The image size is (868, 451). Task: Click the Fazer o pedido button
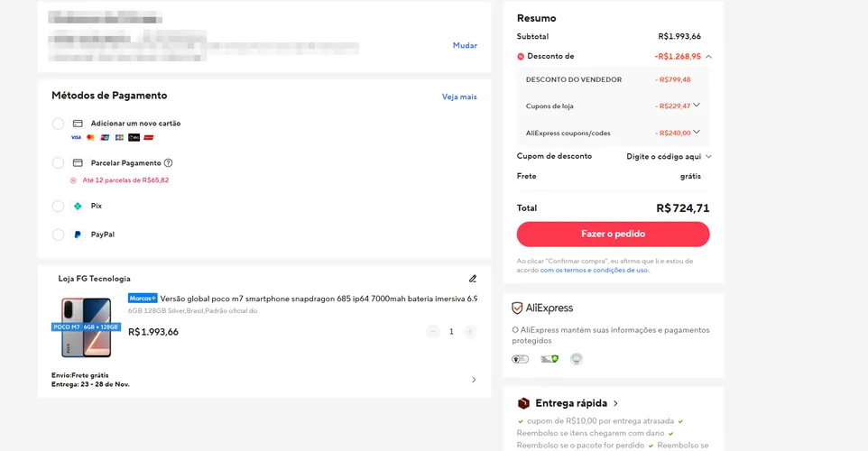click(x=613, y=235)
